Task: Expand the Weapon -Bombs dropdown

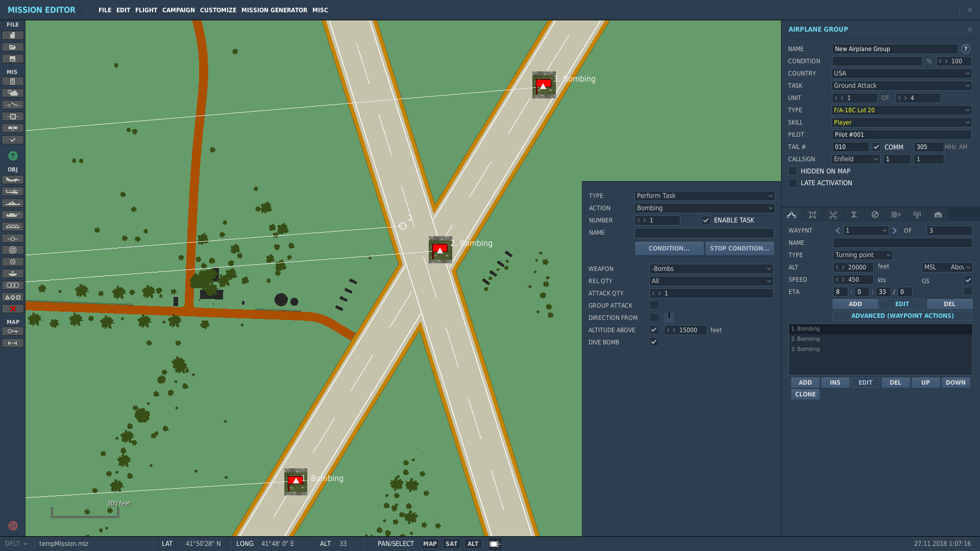Action: coord(712,269)
